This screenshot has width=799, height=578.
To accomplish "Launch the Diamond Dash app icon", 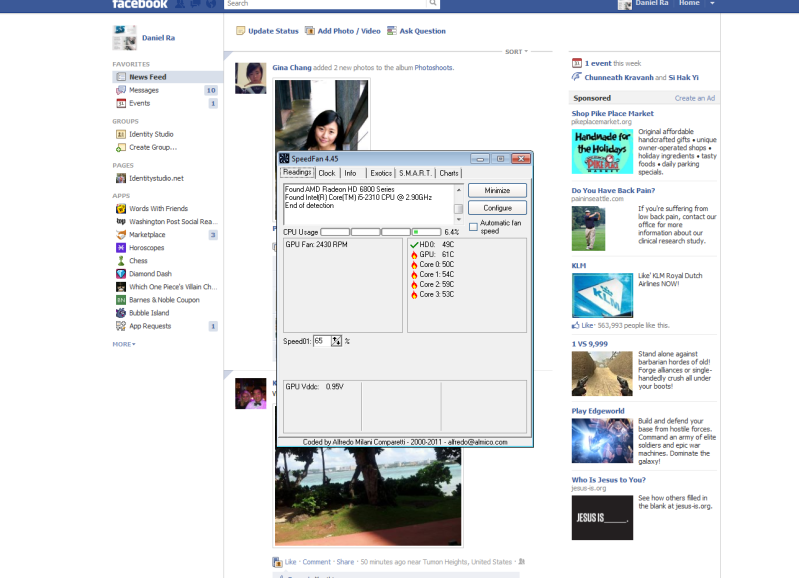I will click(121, 274).
